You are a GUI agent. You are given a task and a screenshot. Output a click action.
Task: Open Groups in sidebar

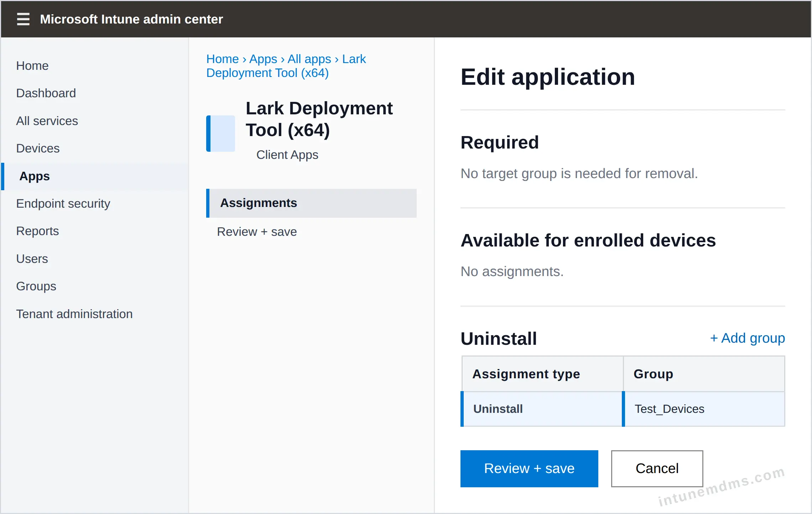(x=36, y=286)
